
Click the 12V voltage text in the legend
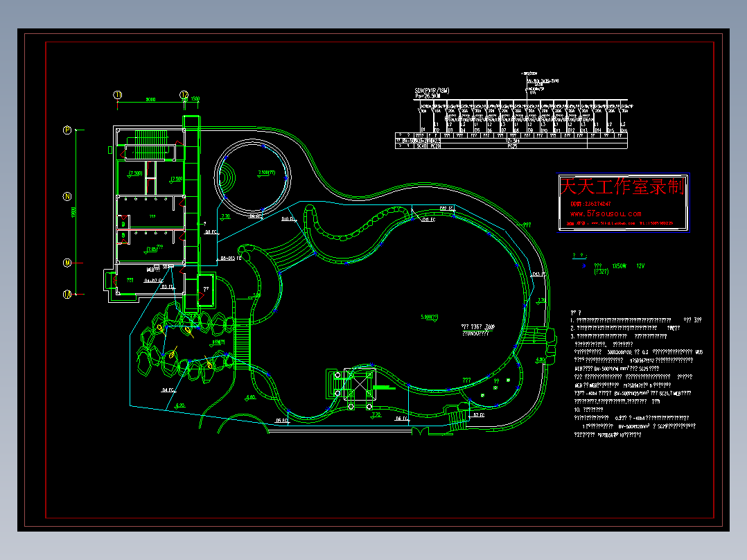(640, 266)
